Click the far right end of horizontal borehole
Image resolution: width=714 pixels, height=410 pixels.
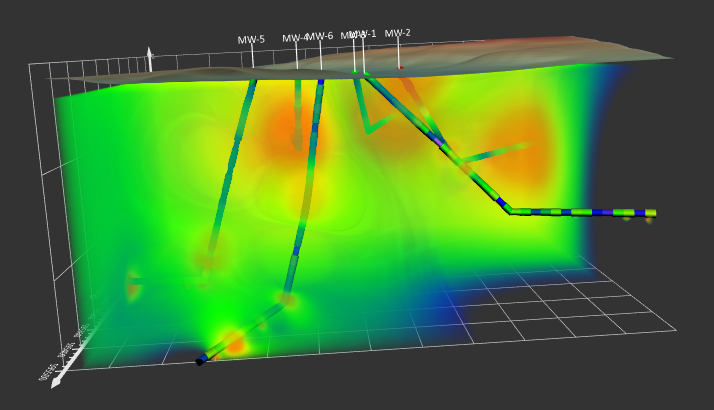(651, 213)
